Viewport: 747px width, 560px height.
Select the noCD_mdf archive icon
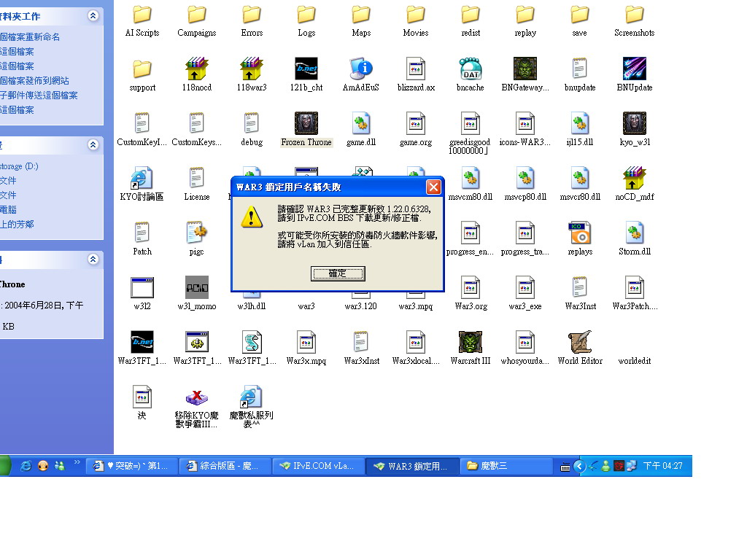(x=634, y=178)
